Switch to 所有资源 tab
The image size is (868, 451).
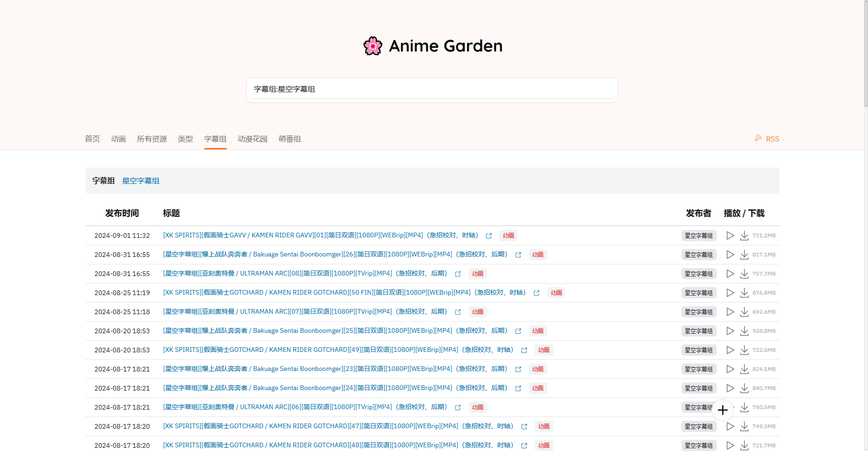152,139
